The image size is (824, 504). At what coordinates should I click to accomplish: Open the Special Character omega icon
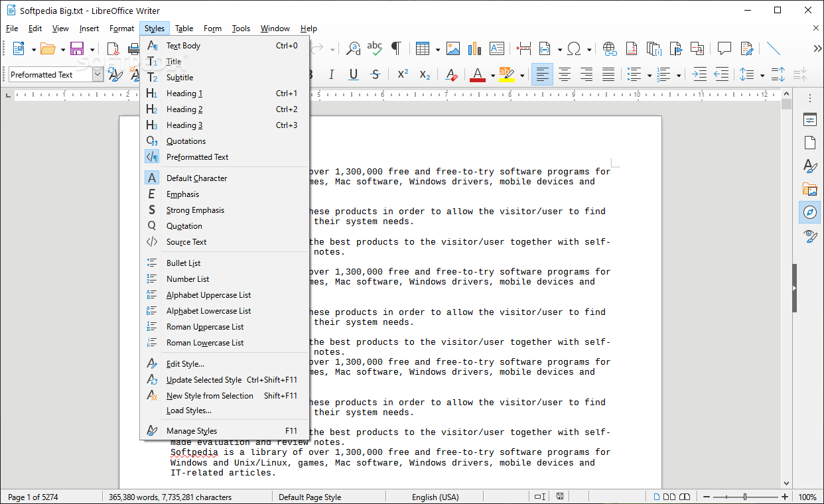(575, 48)
